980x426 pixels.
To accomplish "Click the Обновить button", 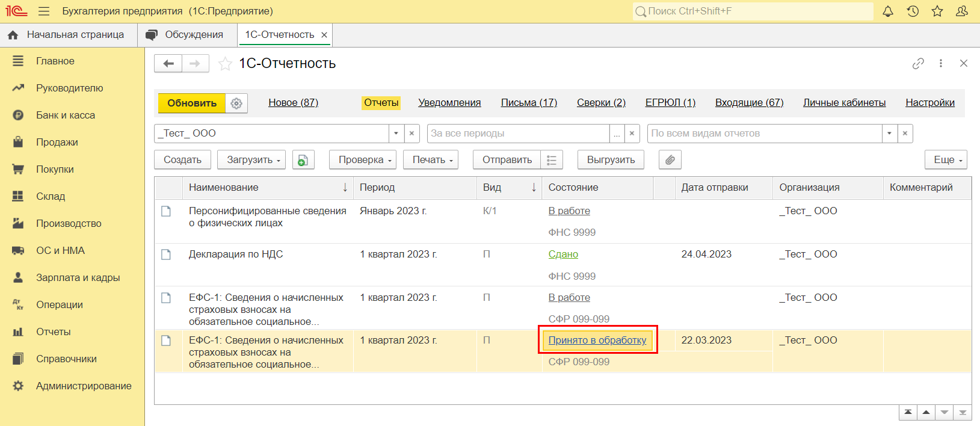I will [x=192, y=103].
